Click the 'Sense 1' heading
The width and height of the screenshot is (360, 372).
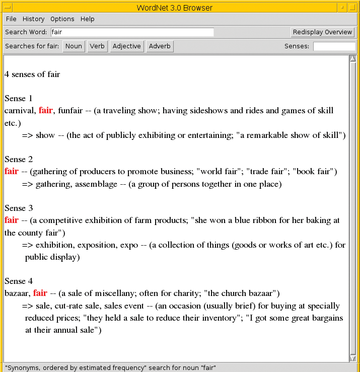19,98
